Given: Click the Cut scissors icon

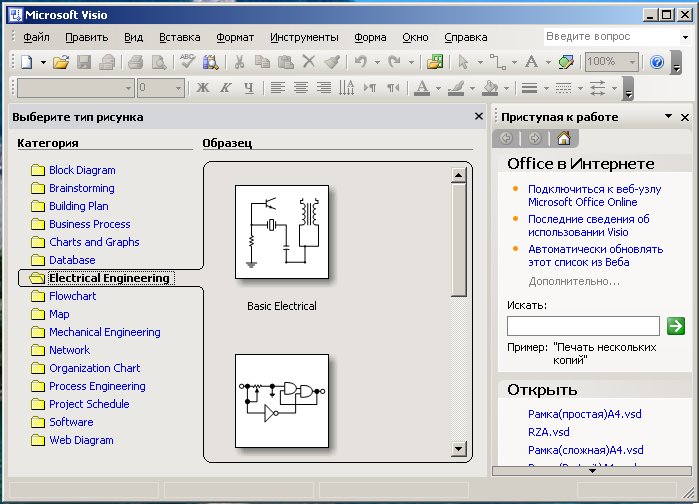Looking at the screenshot, I should coord(239,62).
